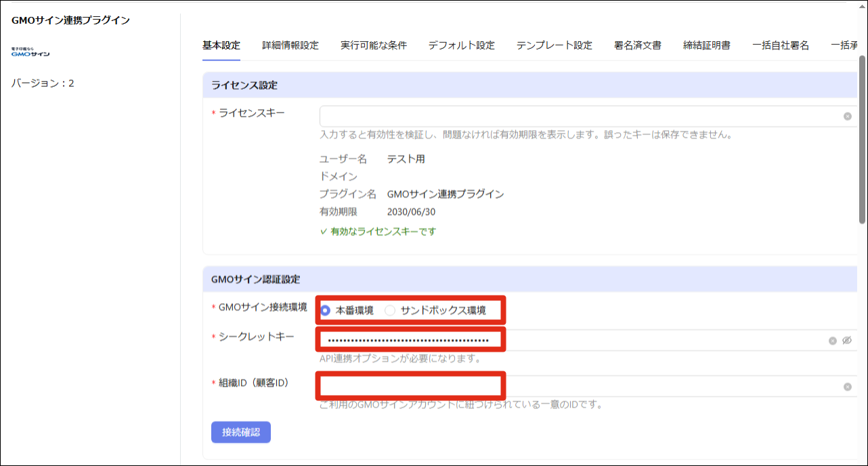Viewport: 868px width, 466px height.
Task: Click the GMOサイン認証設定 section header
Action: point(530,279)
